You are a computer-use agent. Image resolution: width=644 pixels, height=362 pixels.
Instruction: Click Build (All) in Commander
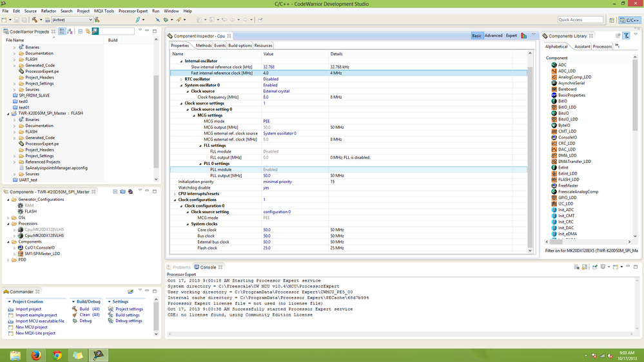pyautogui.click(x=90, y=309)
